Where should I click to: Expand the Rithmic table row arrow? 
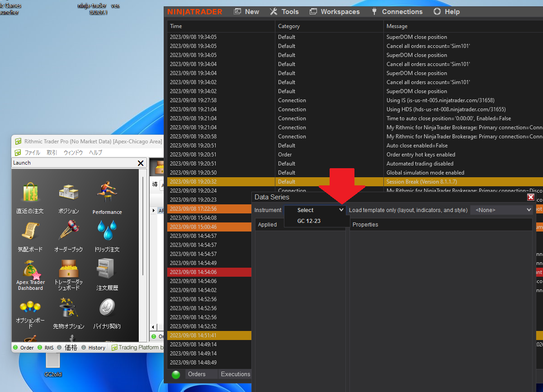153,211
